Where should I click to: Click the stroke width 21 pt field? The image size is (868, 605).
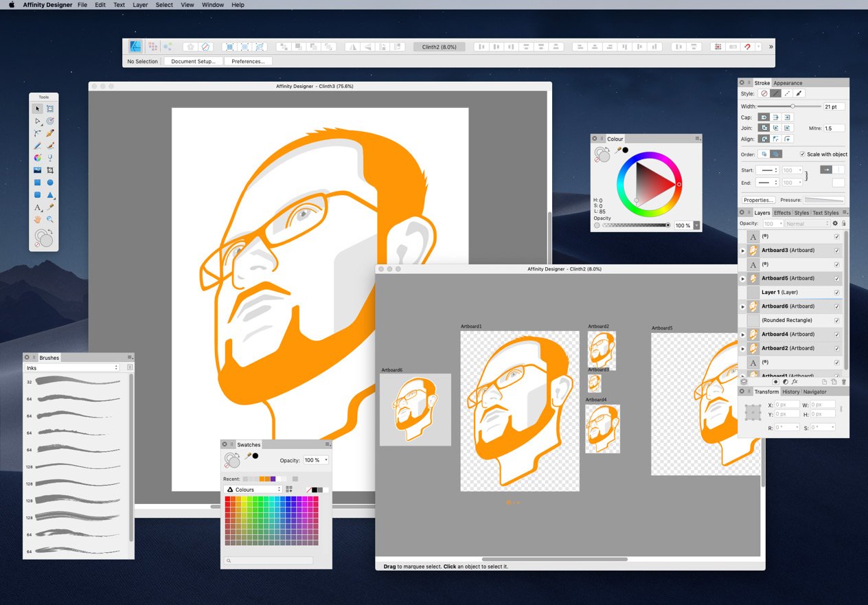pos(834,106)
